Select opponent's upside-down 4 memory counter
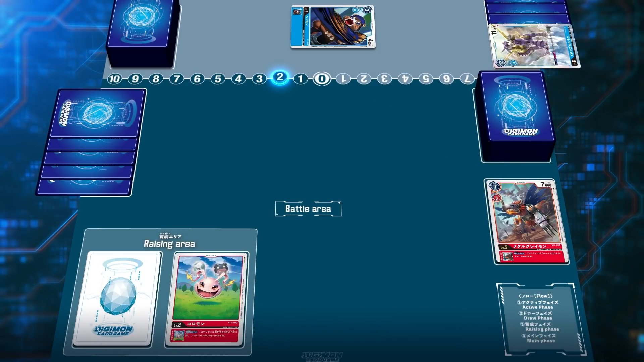The image size is (644, 362). click(405, 79)
